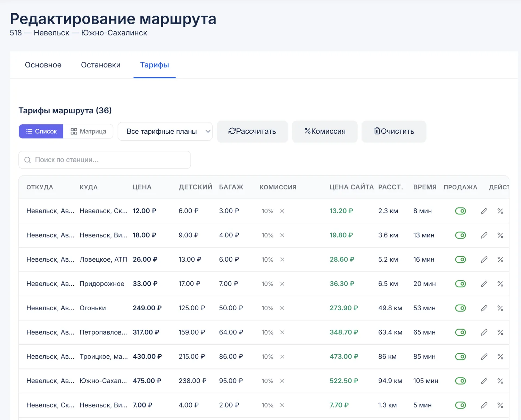Switch to the Остановки tab
Viewport: 521px width, 420px height.
click(x=101, y=65)
